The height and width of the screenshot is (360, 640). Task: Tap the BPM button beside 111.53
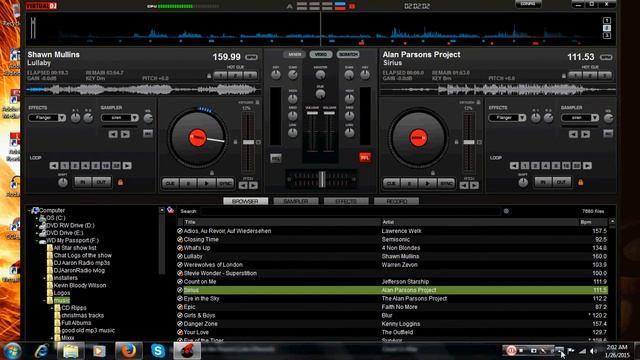click(606, 57)
